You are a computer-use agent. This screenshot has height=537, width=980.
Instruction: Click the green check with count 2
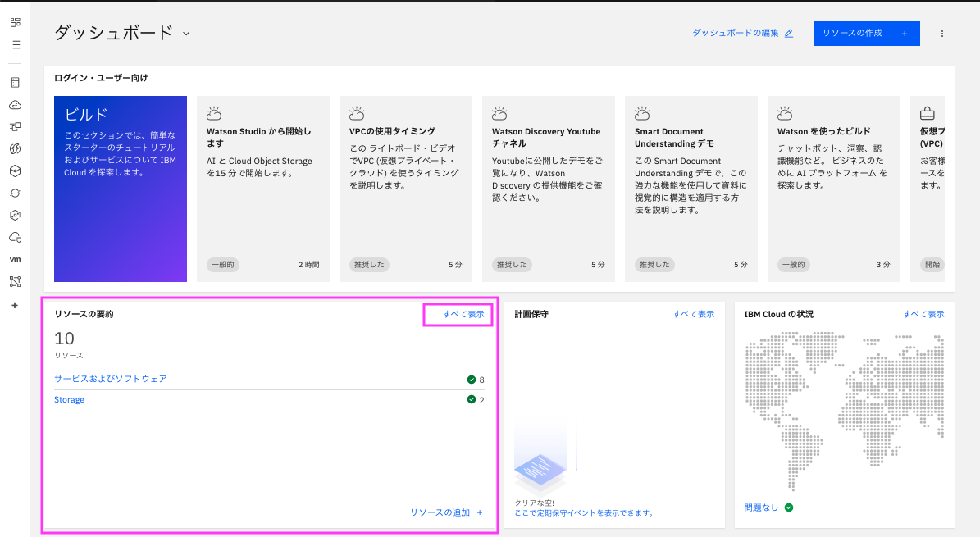point(472,399)
